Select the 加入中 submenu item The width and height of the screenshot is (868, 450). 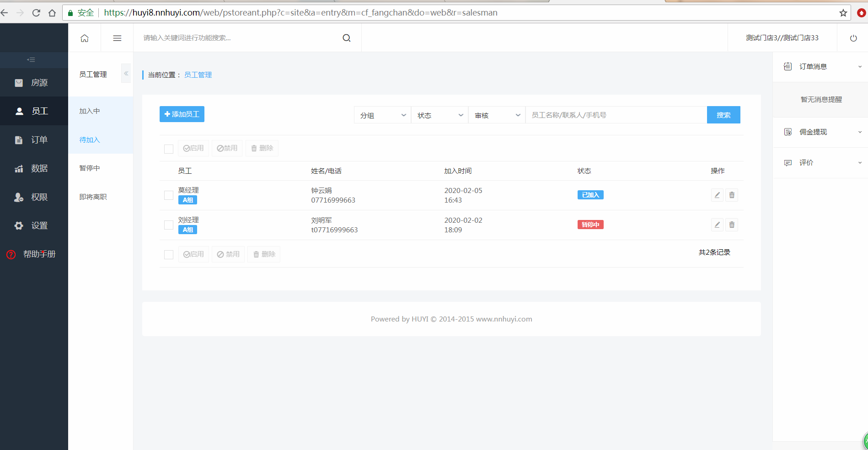coord(101,111)
